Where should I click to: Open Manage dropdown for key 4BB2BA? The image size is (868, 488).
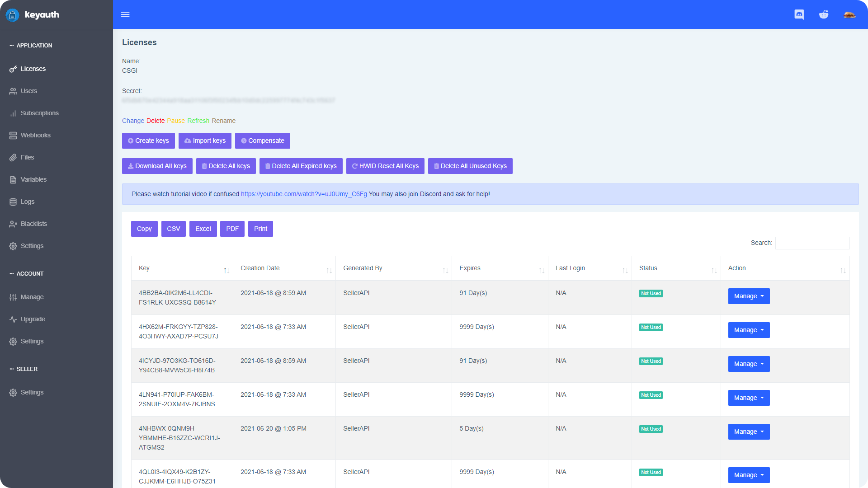pos(748,296)
